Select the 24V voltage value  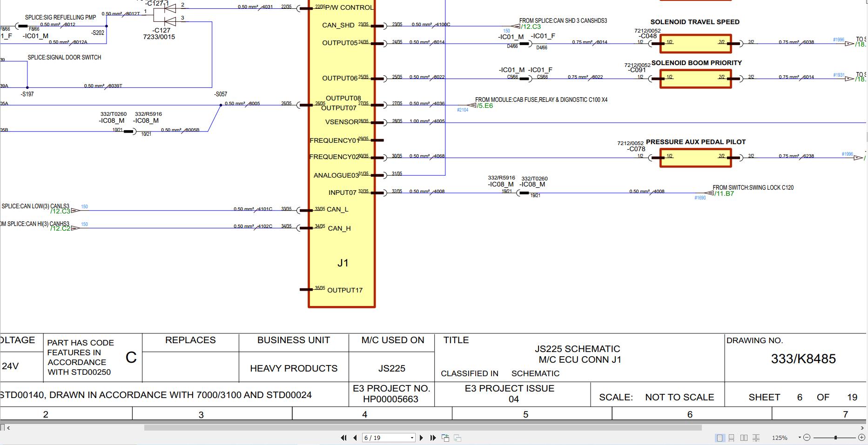tap(10, 366)
